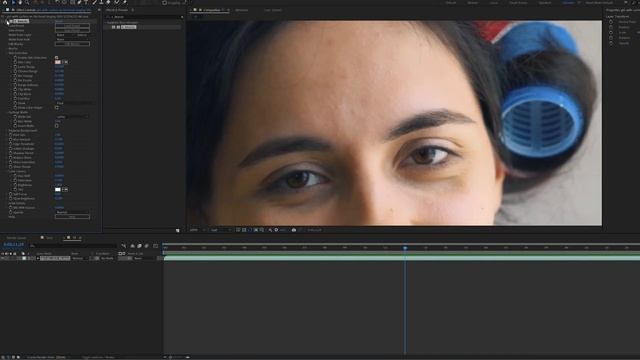Toggle the transparency grid icon in viewer footer
Image resolution: width=640 pixels, height=360 pixels.
point(244,230)
